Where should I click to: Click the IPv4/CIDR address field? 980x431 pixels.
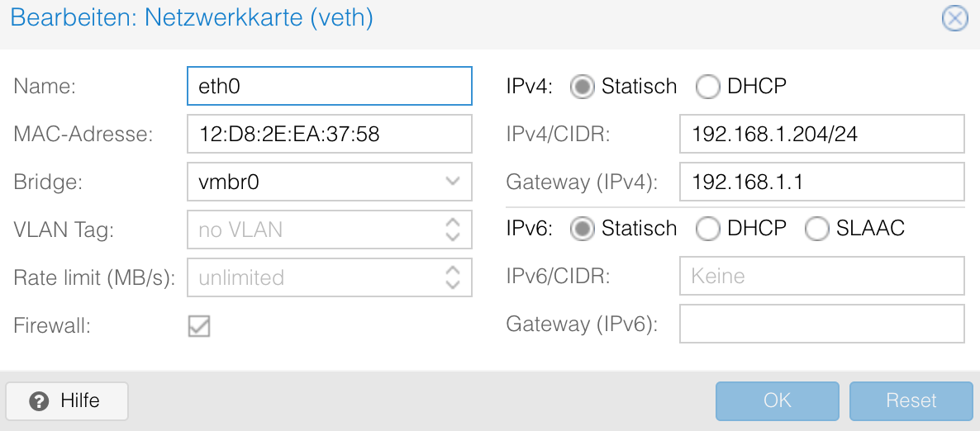821,134
